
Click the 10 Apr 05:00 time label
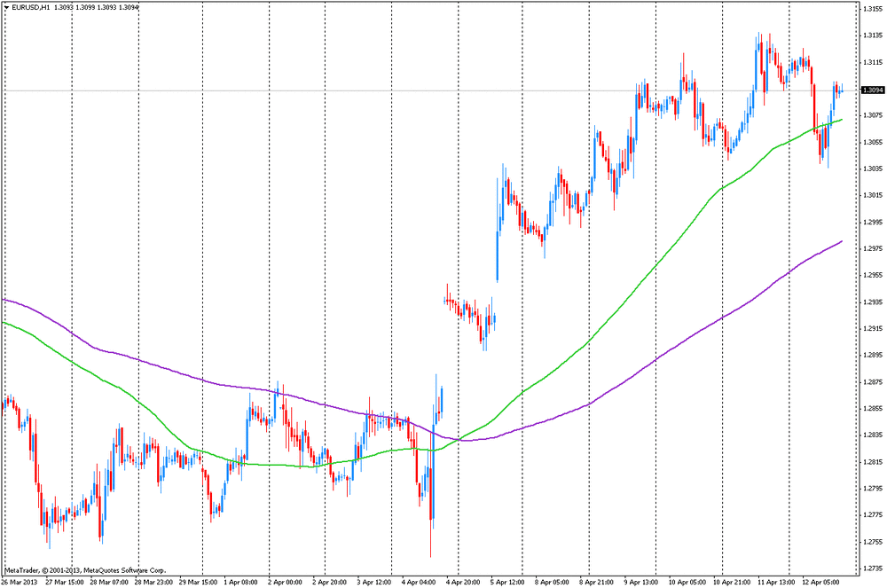click(687, 582)
